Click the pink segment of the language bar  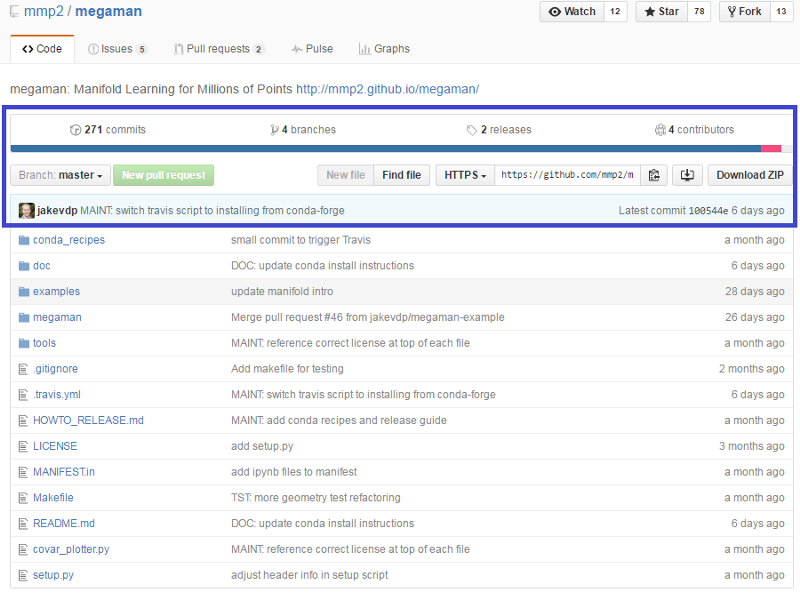(x=771, y=148)
